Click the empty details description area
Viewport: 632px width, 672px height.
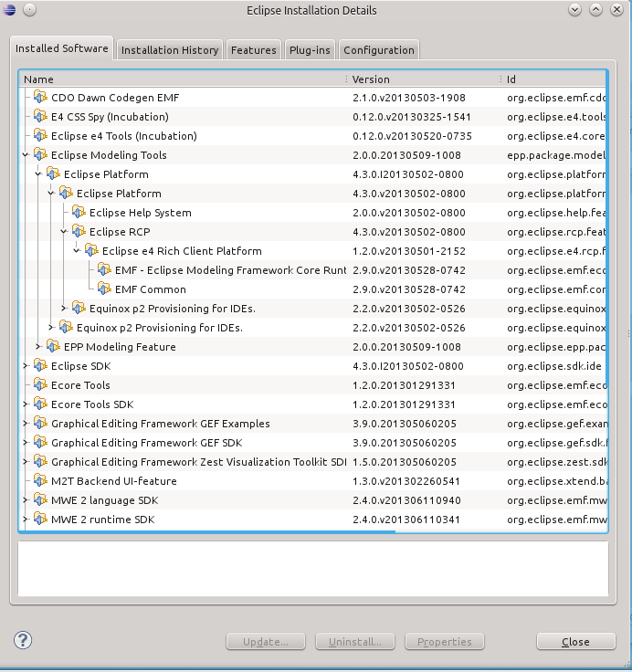coord(313,568)
